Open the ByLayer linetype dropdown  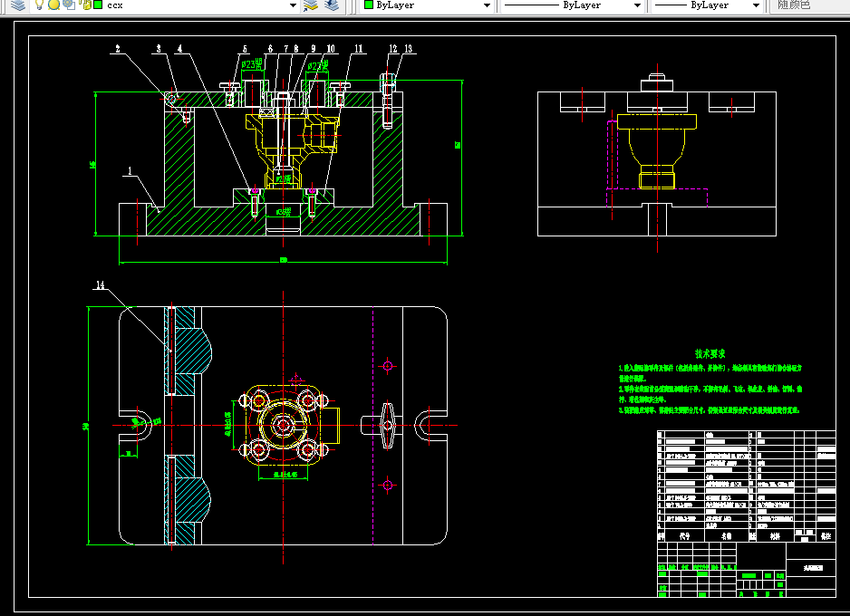[638, 5]
